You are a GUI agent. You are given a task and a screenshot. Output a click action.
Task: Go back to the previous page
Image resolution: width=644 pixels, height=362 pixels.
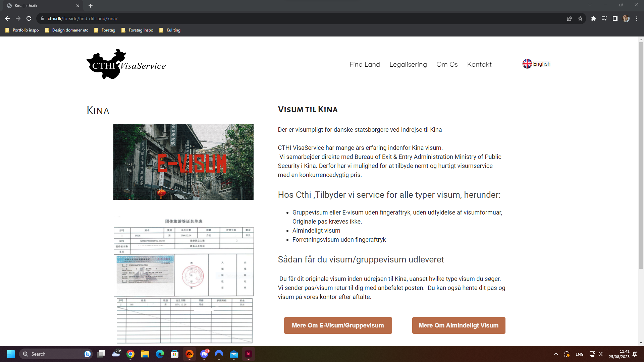[7, 18]
